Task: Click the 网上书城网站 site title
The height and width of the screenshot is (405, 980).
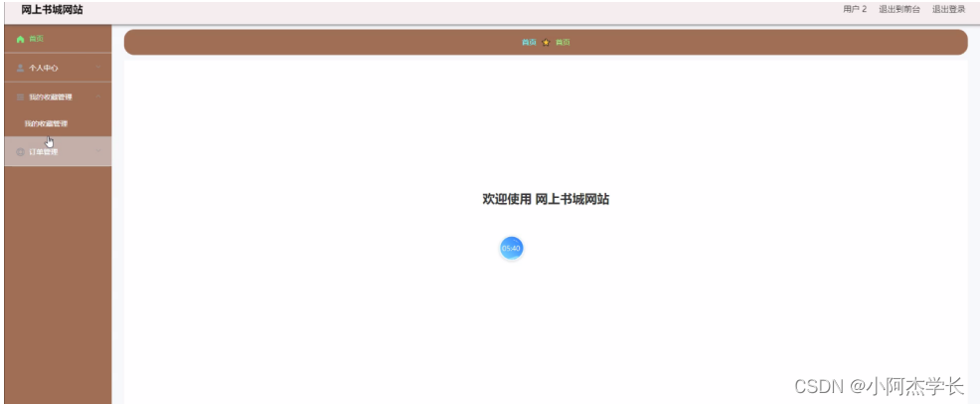Action: [52, 10]
